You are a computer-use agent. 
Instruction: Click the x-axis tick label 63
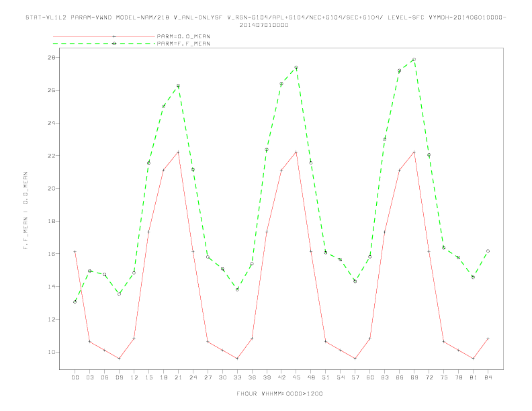385,377
